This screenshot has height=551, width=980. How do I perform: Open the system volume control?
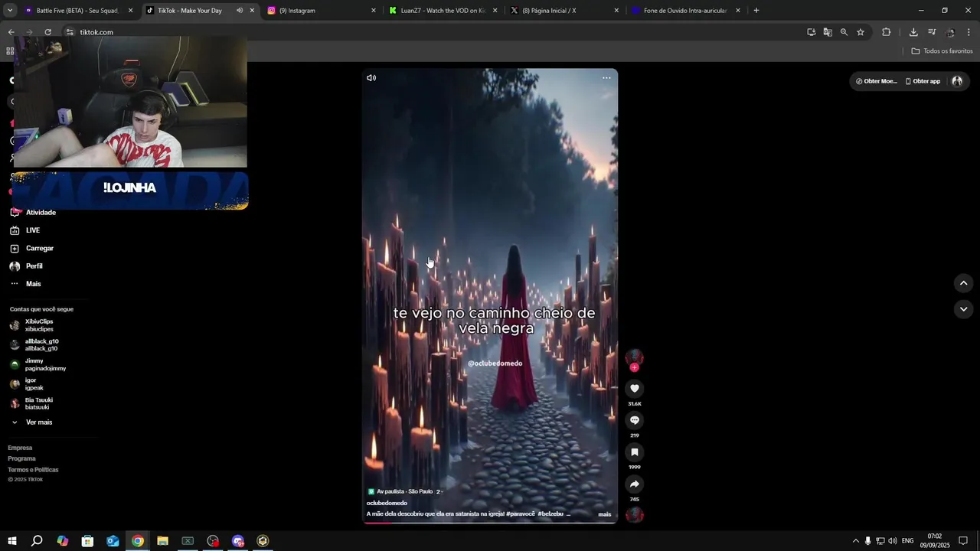point(893,541)
